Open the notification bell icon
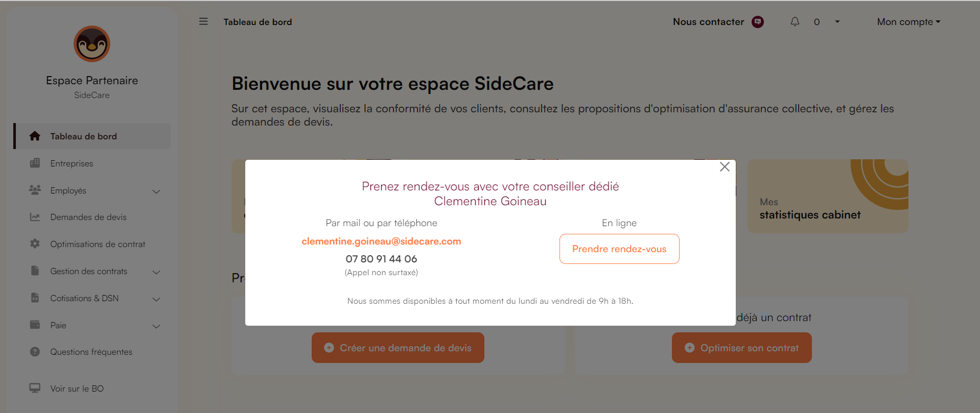980x413 pixels. pyautogui.click(x=795, y=21)
